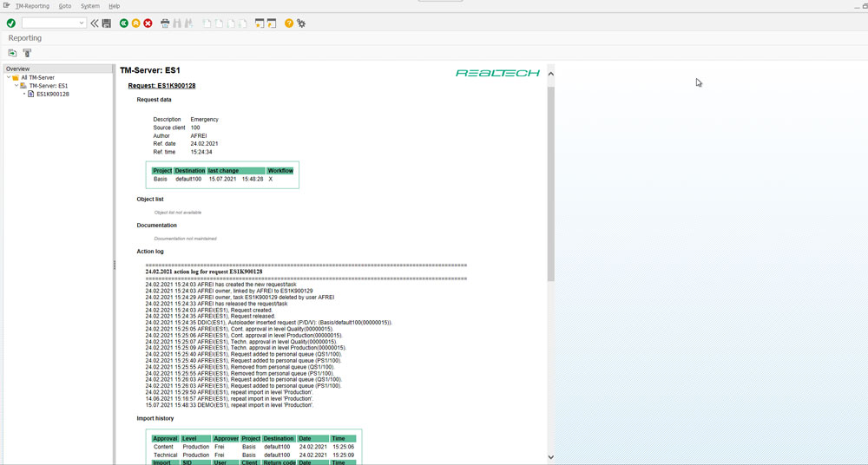Click the yellow Exit icon
The width and height of the screenshot is (868, 465).
tap(135, 23)
